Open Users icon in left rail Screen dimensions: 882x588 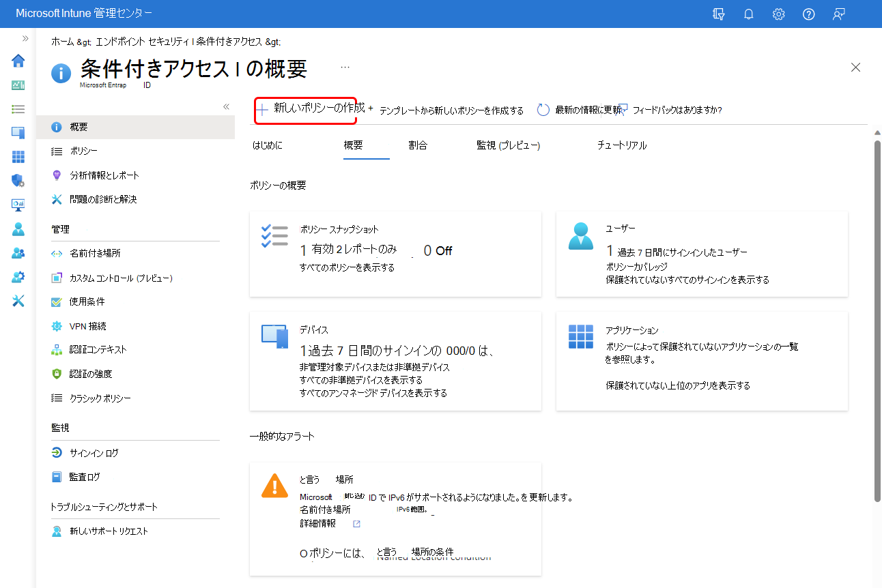pos(18,229)
